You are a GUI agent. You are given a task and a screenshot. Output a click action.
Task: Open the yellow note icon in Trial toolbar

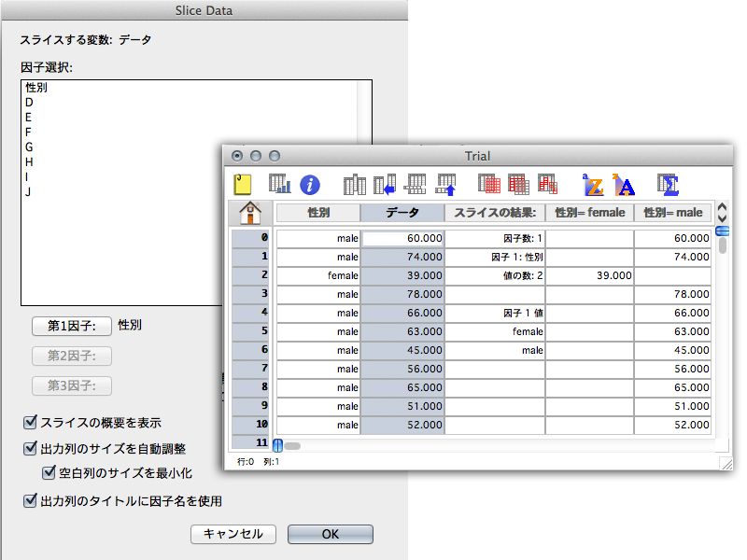coord(243,185)
